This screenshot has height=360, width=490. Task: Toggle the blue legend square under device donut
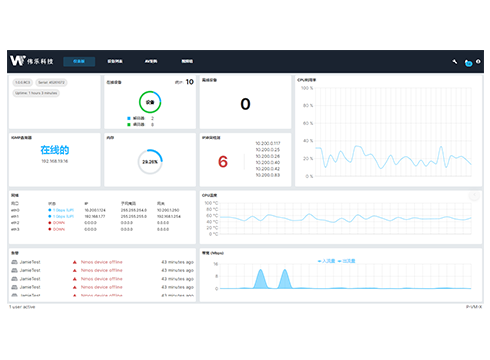click(129, 118)
